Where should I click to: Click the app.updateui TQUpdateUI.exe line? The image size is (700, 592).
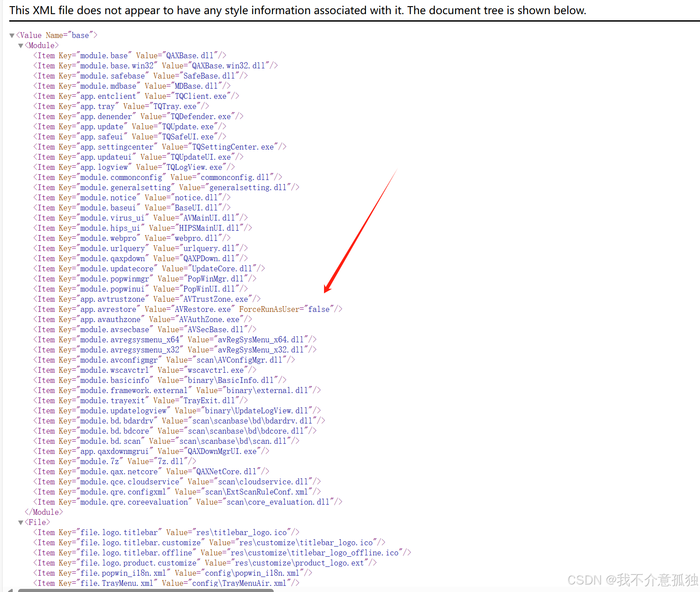click(x=138, y=157)
